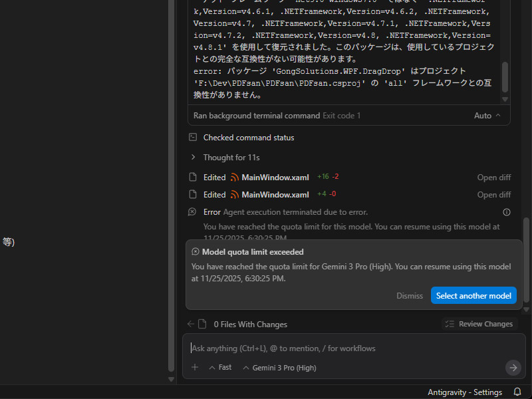
Task: Click 0 Files With Changes label
Action: tap(251, 325)
